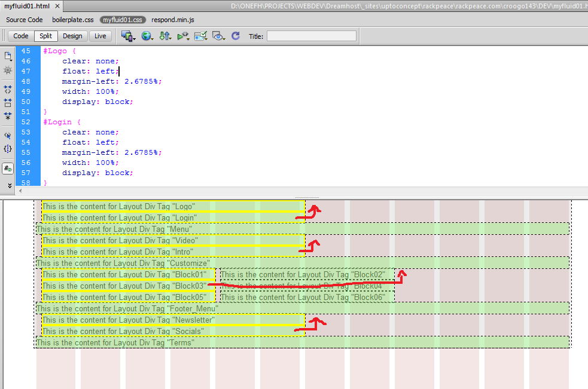Focus the document Title field
This screenshot has height=389, width=588.
pyautogui.click(x=311, y=36)
